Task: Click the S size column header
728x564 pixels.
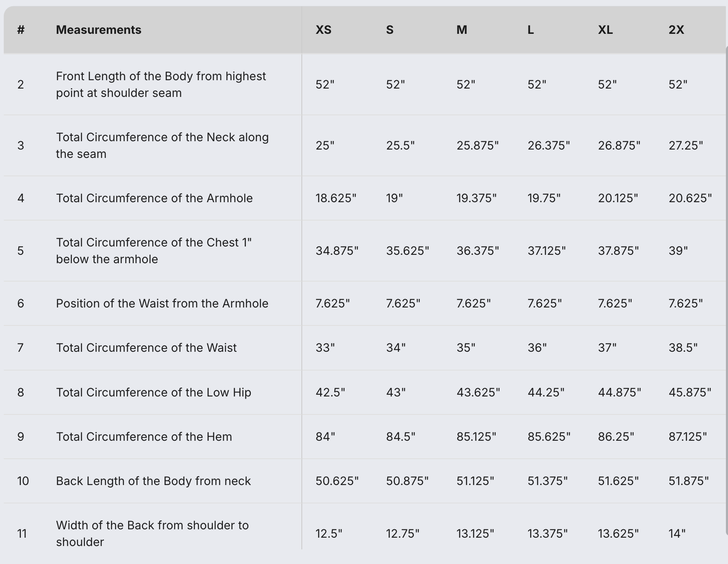Action: tap(389, 30)
